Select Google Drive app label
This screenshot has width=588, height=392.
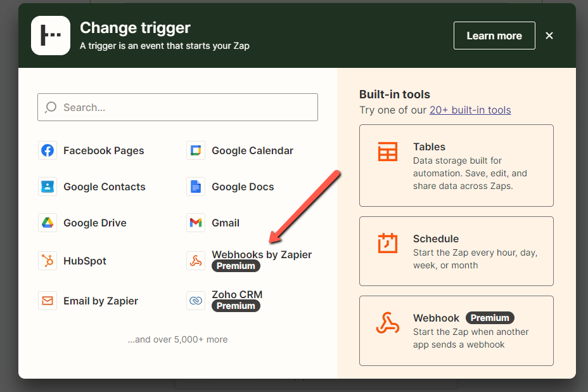pyautogui.click(x=95, y=223)
